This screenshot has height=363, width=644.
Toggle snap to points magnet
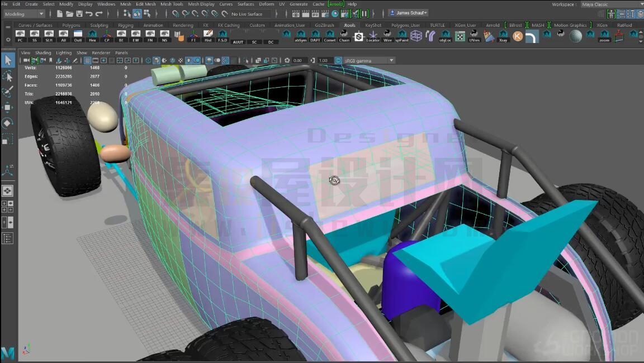[x=195, y=13]
